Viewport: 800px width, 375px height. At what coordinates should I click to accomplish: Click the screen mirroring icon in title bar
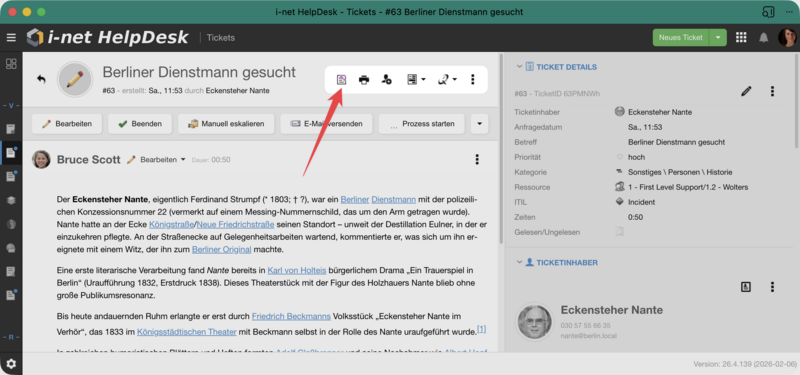coord(768,11)
